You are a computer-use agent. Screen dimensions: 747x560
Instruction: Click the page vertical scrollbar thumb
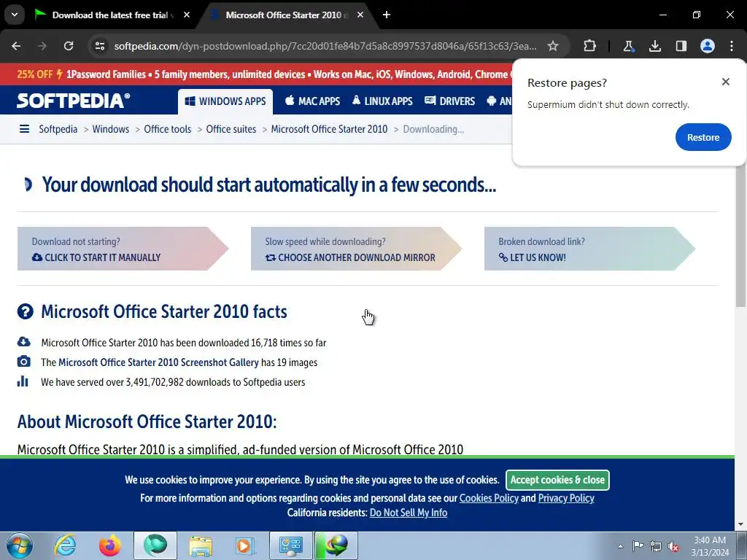pyautogui.click(x=740, y=235)
